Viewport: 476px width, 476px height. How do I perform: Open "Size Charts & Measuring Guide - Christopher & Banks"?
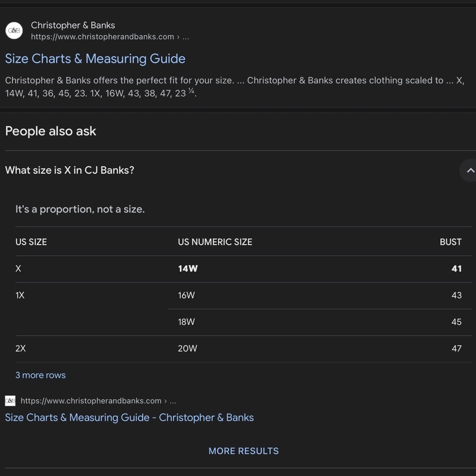[129, 417]
